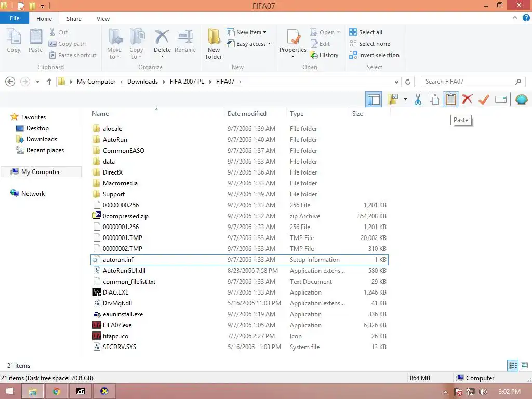The width and height of the screenshot is (532, 399).
Task: Switch to the Share ribbon tab
Action: tap(74, 19)
